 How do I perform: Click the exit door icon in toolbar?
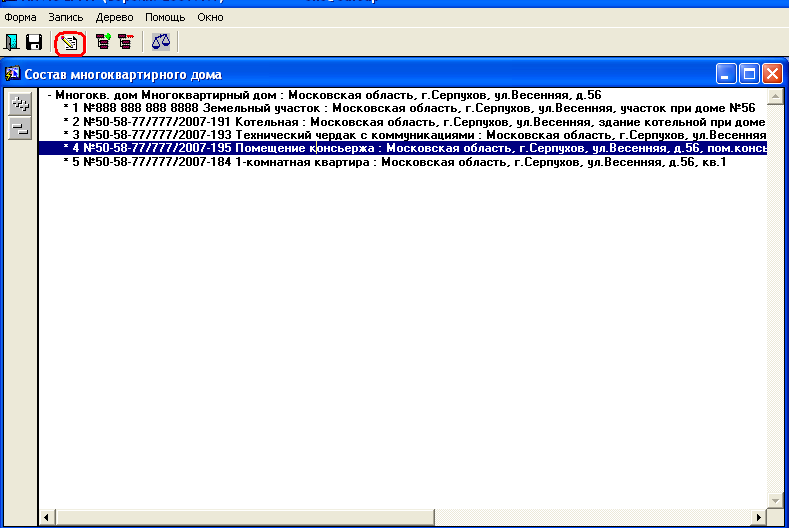12,42
